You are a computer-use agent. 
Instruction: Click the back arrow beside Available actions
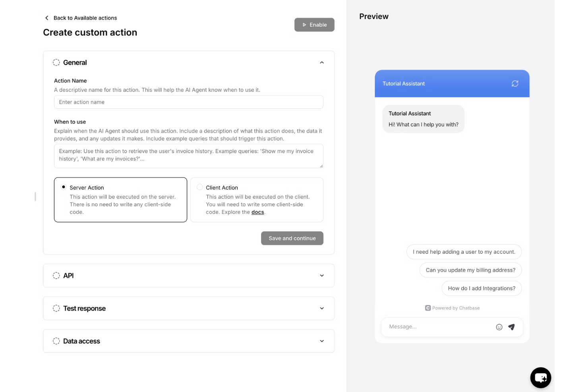coord(46,17)
